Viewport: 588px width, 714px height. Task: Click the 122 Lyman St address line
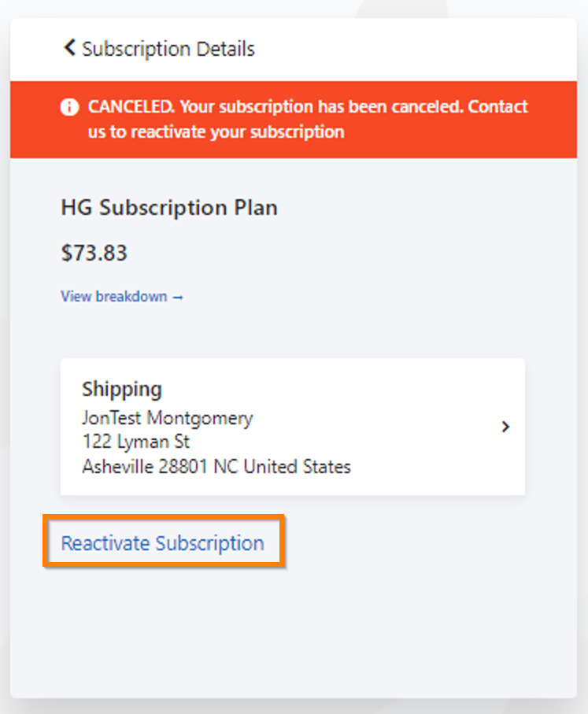(135, 442)
